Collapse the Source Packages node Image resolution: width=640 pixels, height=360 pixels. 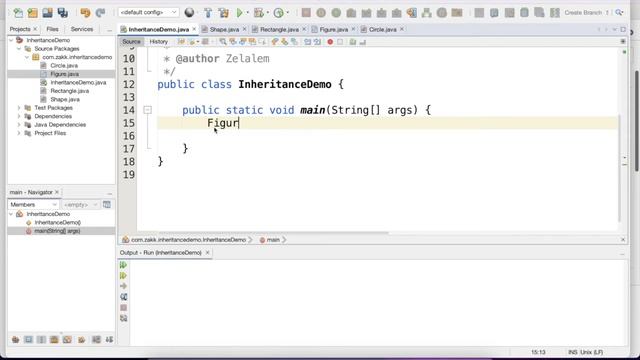[19, 49]
